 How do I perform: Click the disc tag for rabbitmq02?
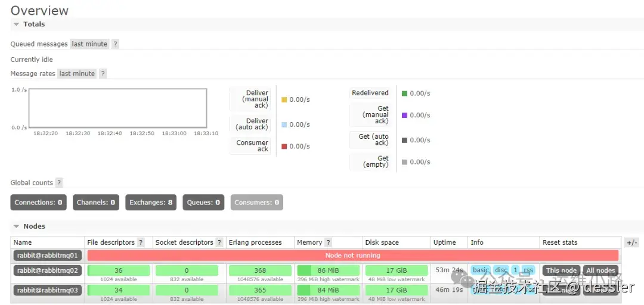pyautogui.click(x=501, y=270)
